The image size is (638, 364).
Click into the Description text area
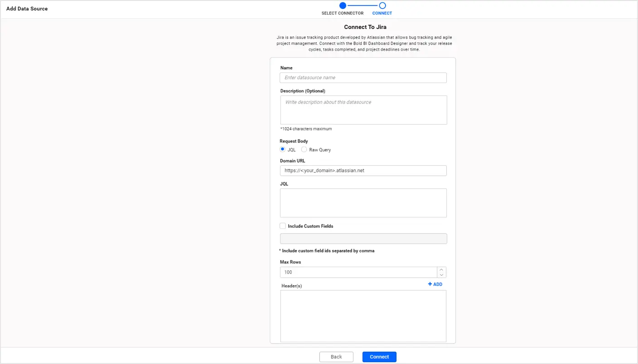(x=363, y=110)
